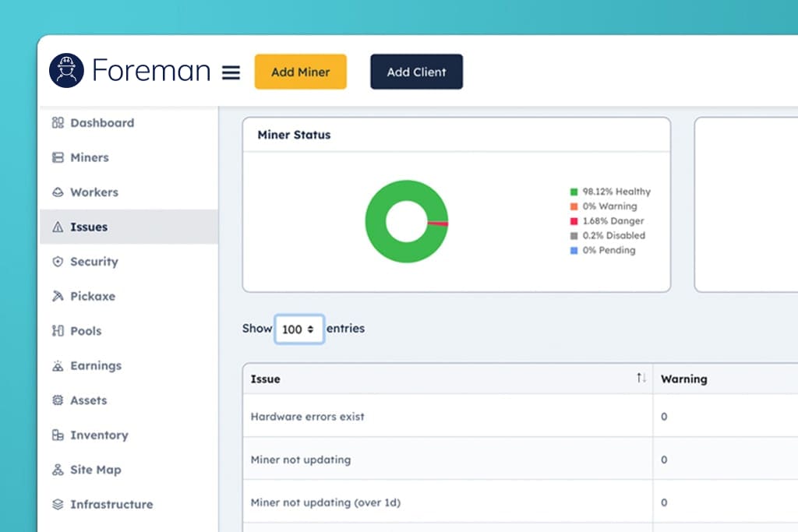Toggle the Healthy legend entry
Viewport: 798px width, 532px height.
610,192
